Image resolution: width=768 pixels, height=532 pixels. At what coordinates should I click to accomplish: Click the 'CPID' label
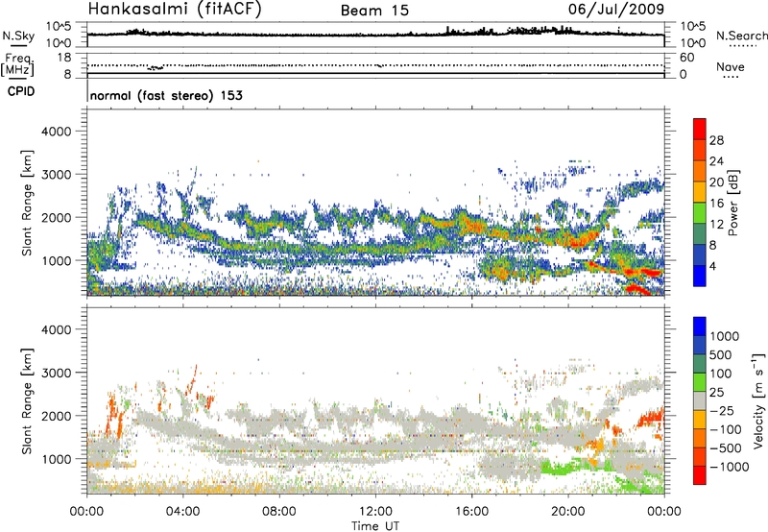21,91
